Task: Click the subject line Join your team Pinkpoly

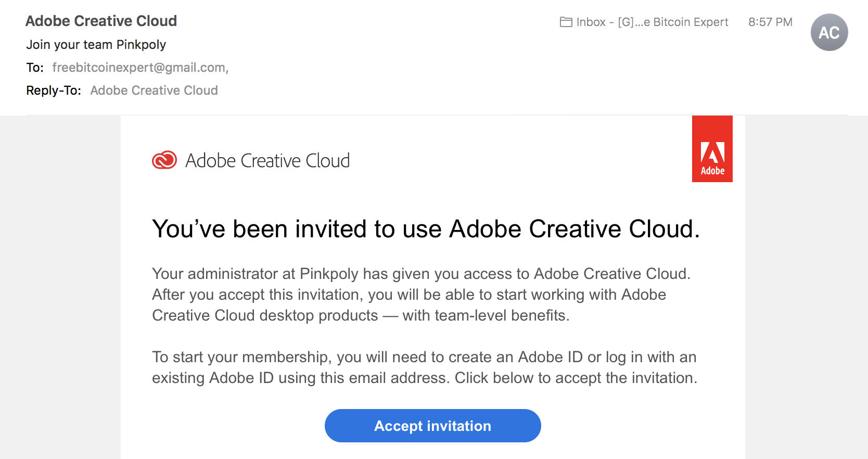Action: pos(96,45)
